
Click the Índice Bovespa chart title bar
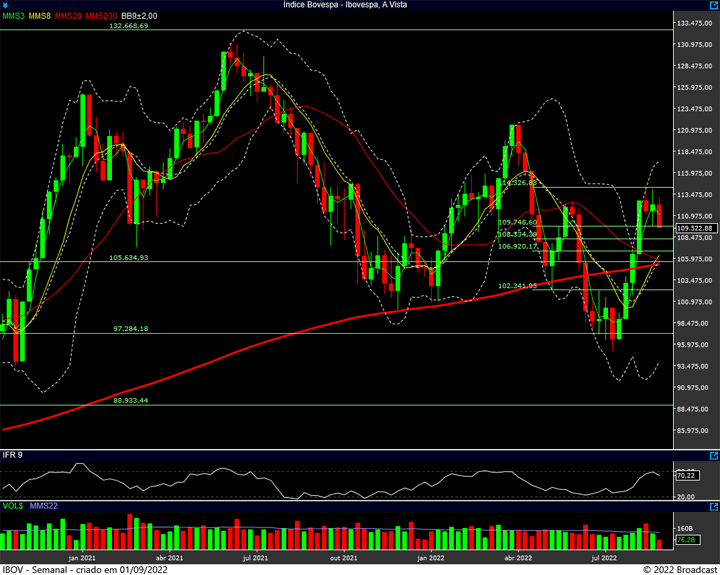pyautogui.click(x=360, y=5)
